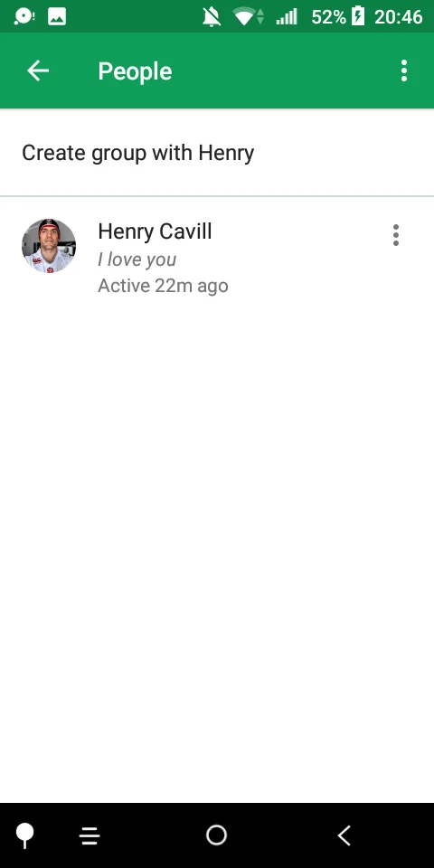Screen dimensions: 434x868
Task: Open Henry Cavill's profile photo
Action: (49, 246)
